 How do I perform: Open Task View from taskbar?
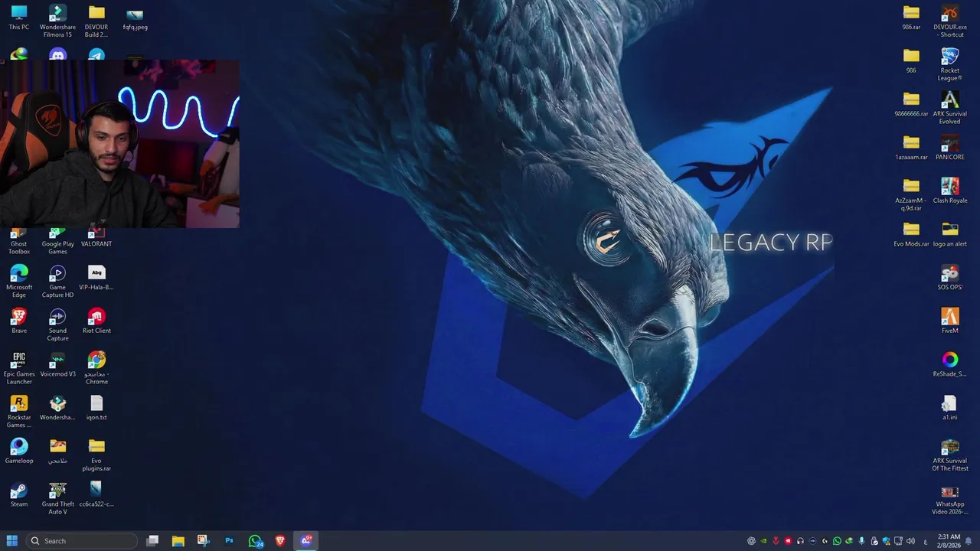(152, 541)
